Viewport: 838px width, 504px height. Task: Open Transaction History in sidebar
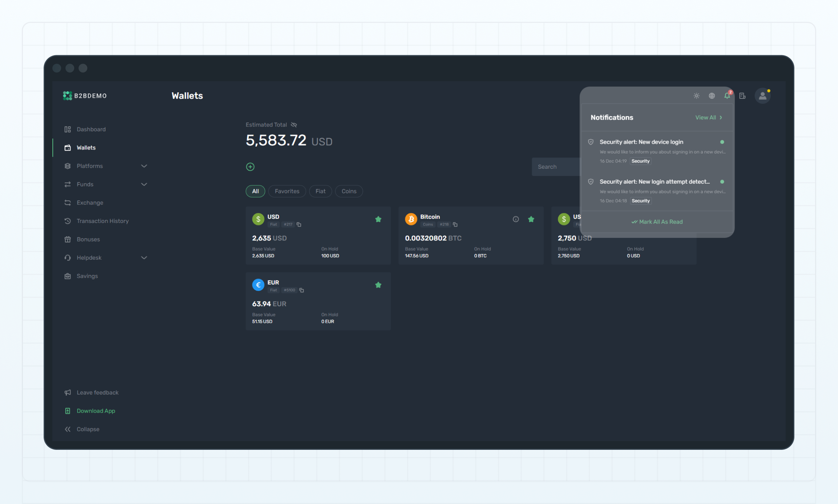pyautogui.click(x=103, y=221)
